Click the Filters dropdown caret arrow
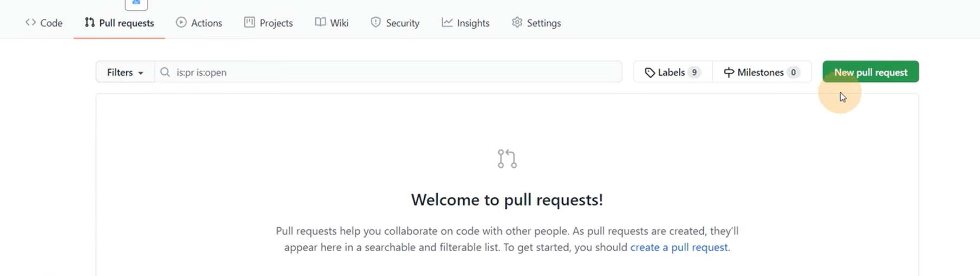This screenshot has width=980, height=276. [141, 73]
